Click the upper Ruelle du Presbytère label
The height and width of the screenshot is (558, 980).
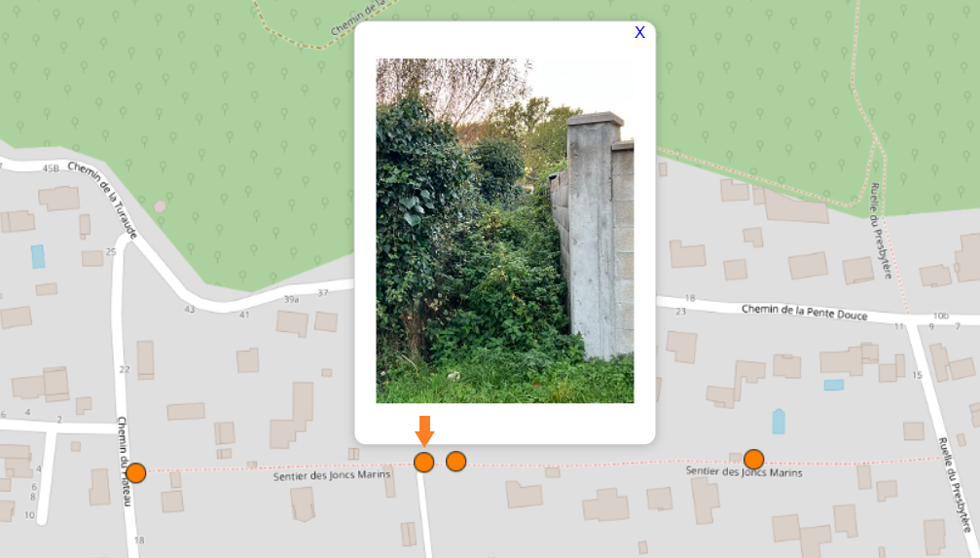tap(881, 230)
